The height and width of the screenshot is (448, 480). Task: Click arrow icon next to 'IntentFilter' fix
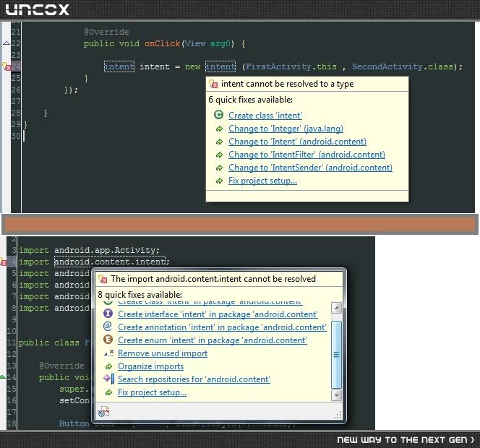(x=219, y=155)
